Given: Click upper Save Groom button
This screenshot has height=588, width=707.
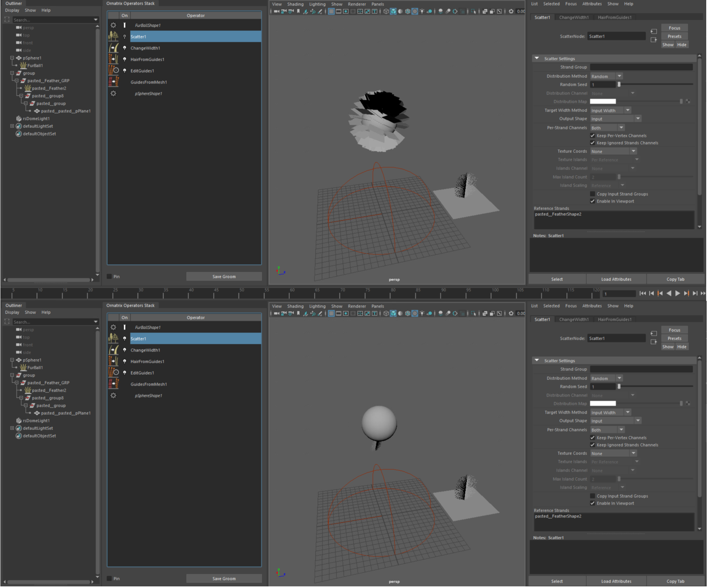Looking at the screenshot, I should coord(224,277).
